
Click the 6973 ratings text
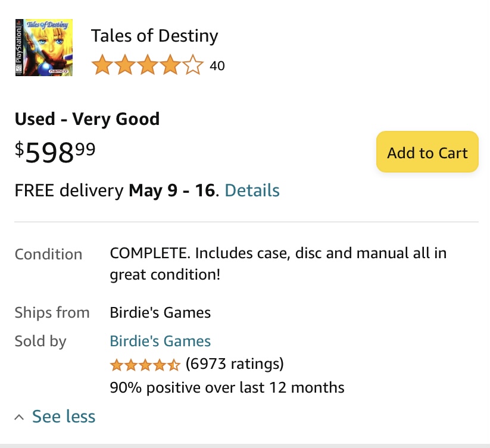[235, 364]
